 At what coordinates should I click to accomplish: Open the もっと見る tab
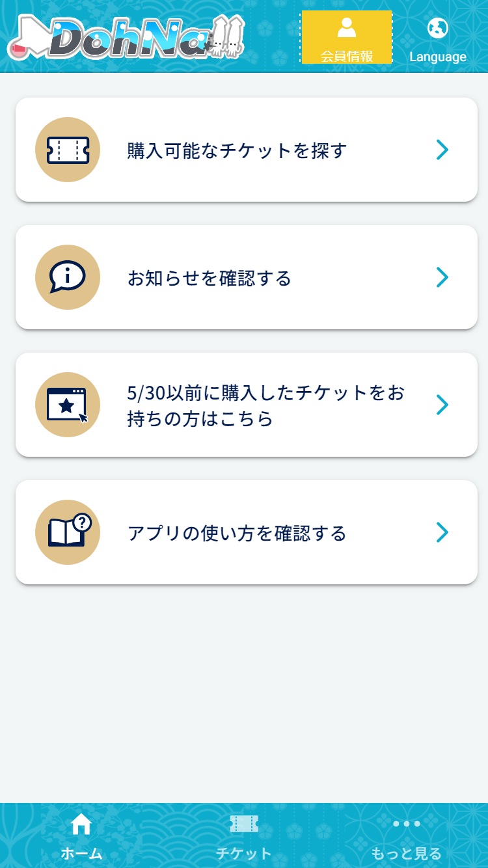(x=407, y=854)
